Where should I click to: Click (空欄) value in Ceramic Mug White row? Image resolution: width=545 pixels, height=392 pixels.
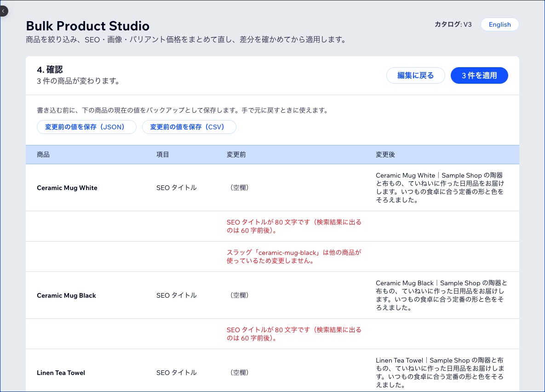coord(239,188)
